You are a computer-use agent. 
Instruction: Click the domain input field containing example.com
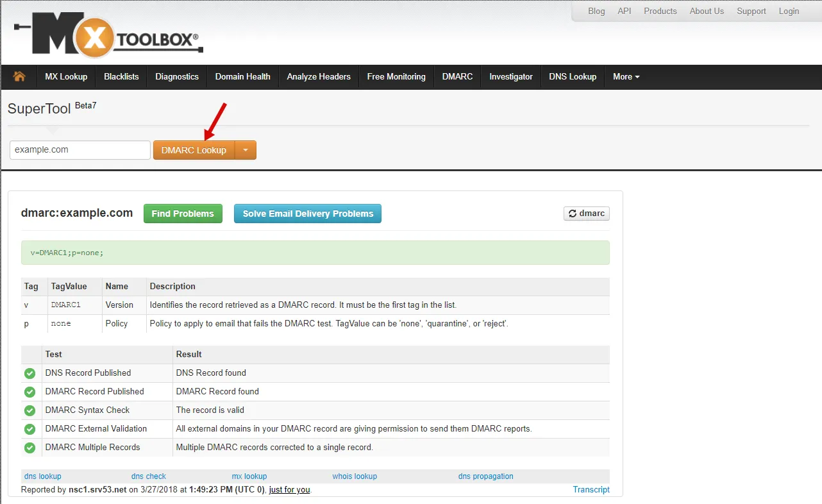80,150
